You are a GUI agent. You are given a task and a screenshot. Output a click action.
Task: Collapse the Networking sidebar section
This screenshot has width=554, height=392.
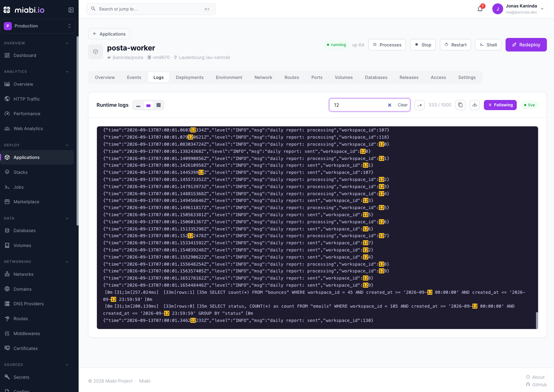point(67,262)
